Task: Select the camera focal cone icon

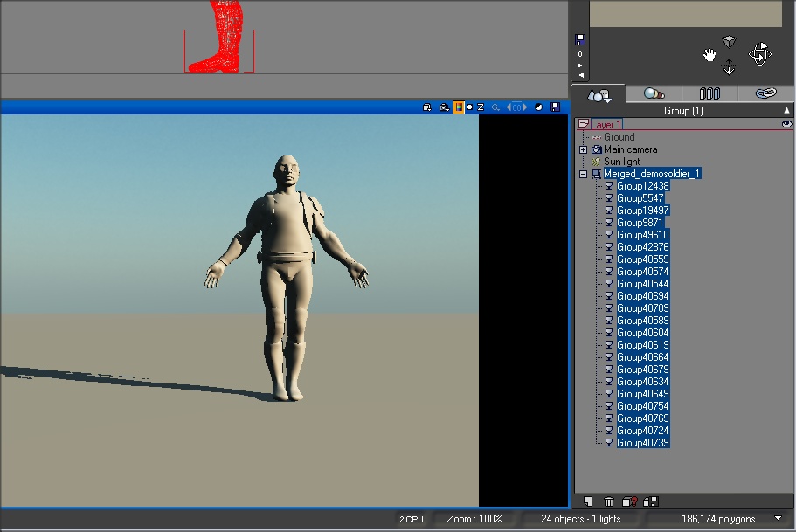Action: coord(729,42)
